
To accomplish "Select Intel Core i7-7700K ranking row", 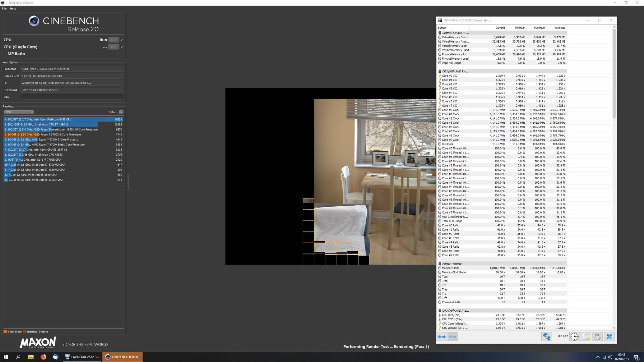I will point(63,159).
